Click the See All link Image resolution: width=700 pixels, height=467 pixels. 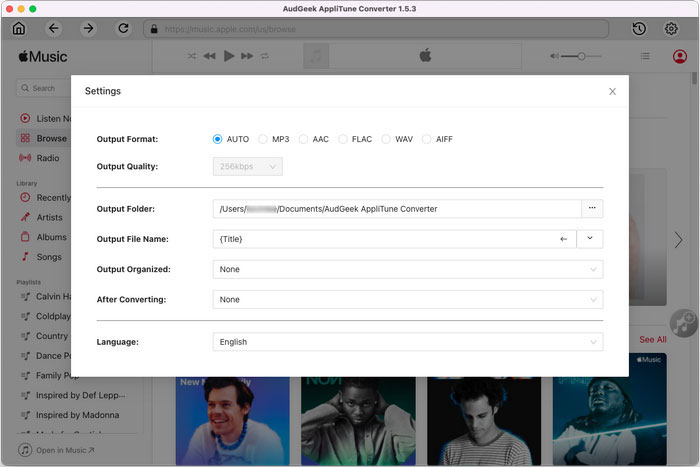coord(653,339)
